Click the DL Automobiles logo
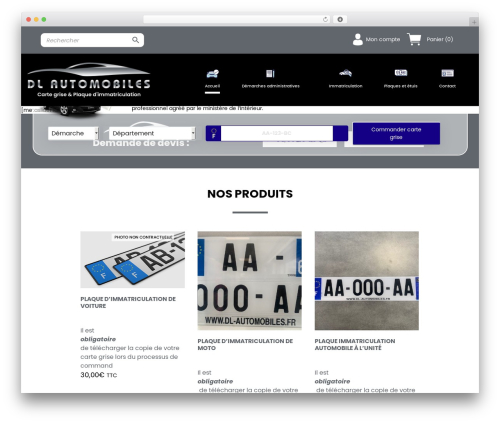This screenshot has height=423, width=500. tap(89, 80)
